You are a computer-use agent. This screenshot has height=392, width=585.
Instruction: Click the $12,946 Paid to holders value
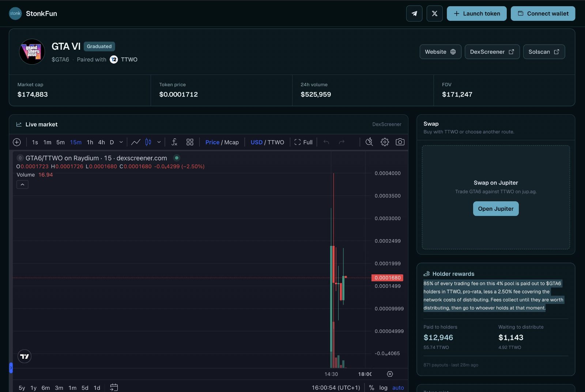(x=438, y=338)
